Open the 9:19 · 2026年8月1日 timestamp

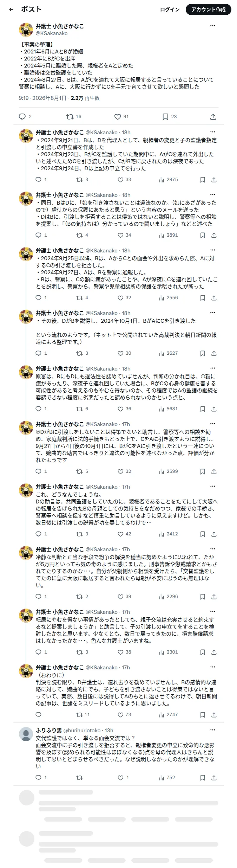[x=42, y=98]
